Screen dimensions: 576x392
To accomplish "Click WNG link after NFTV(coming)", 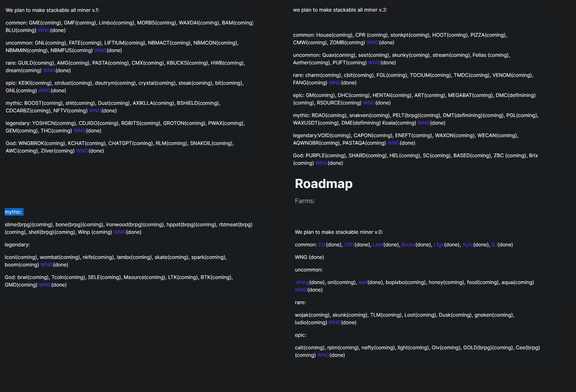I will [x=95, y=111].
